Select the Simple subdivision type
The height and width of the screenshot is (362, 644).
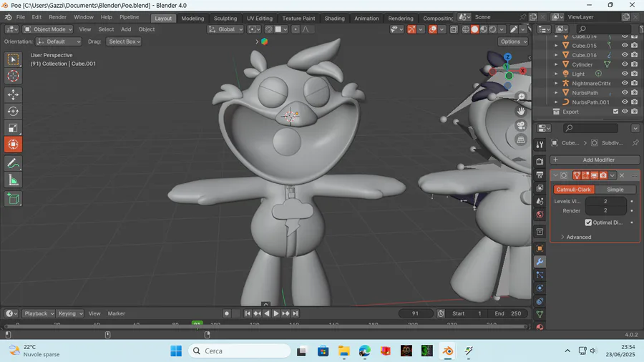pos(615,189)
